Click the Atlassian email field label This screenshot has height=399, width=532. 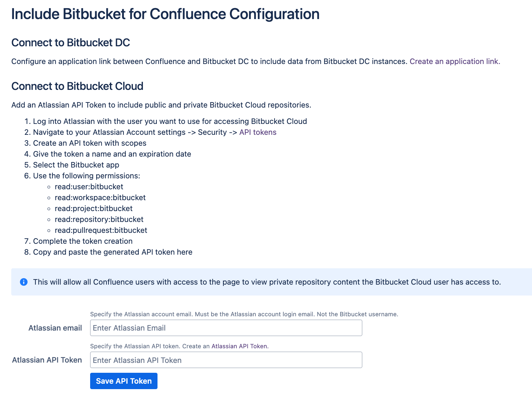click(55, 328)
